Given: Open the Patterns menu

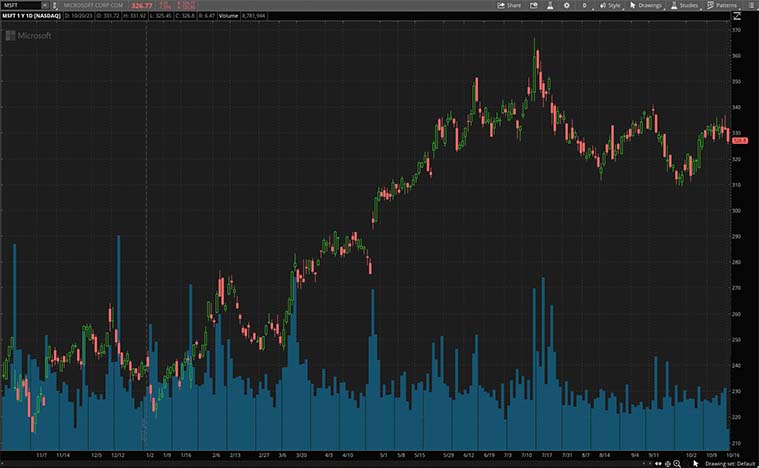Looking at the screenshot, I should (x=722, y=5).
